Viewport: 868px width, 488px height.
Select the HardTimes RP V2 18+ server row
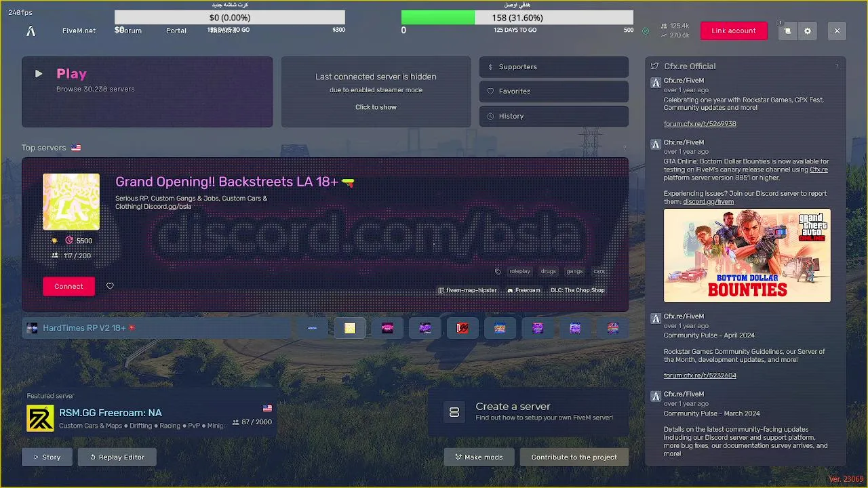[156, 328]
